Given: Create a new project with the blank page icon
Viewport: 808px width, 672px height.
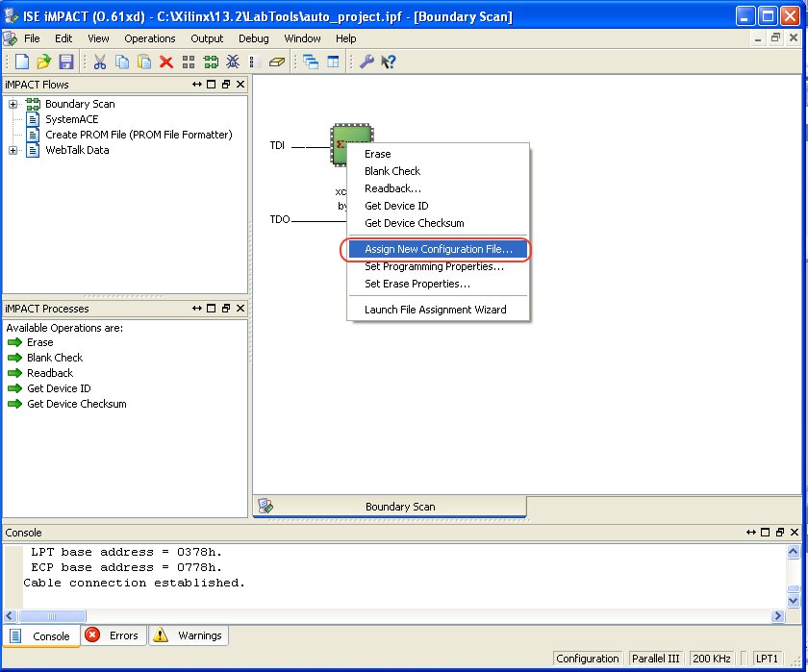Looking at the screenshot, I should pyautogui.click(x=21, y=62).
